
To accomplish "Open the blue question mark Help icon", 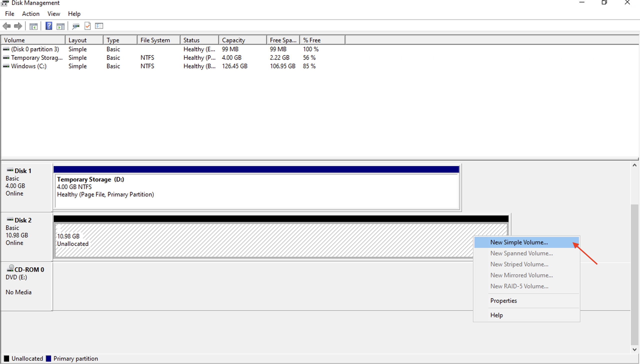I will pos(49,26).
